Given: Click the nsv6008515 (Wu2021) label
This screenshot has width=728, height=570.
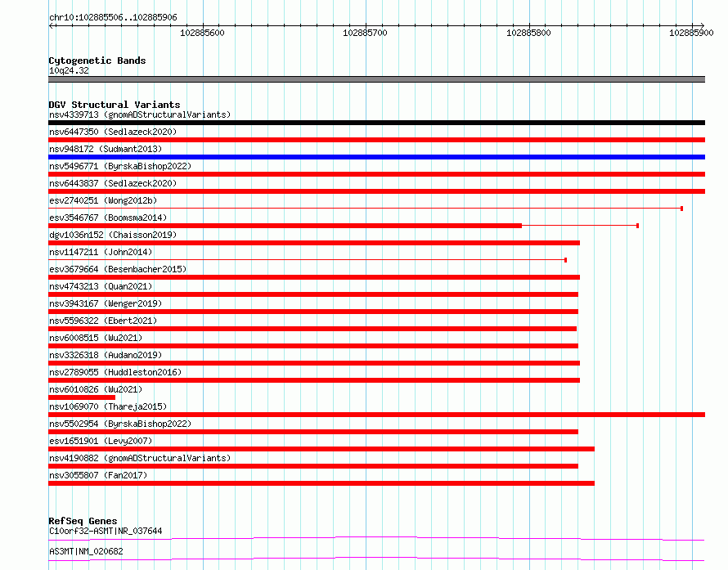Looking at the screenshot, I should 96,338.
